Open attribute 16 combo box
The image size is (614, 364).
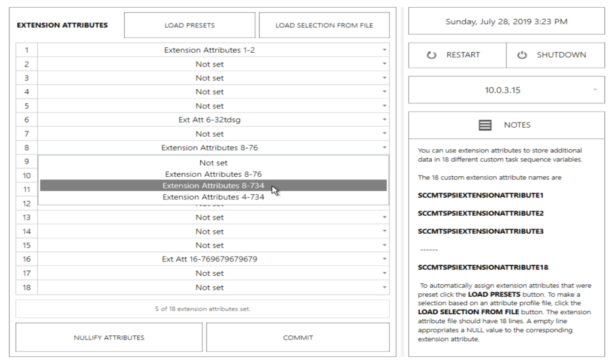pos(384,259)
